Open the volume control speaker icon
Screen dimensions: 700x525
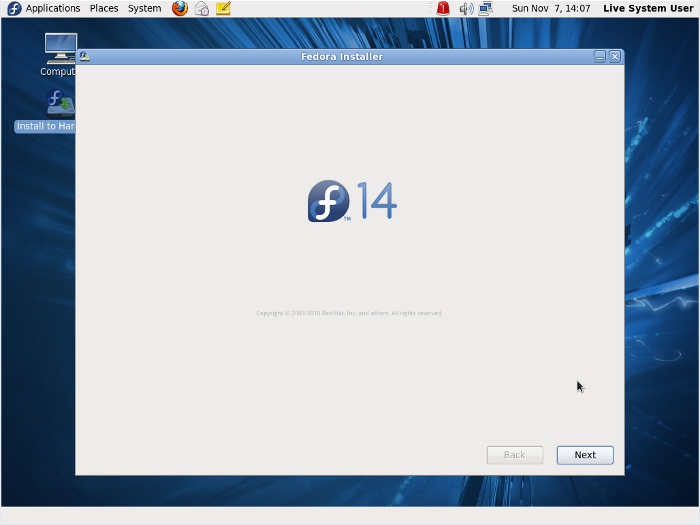coord(466,8)
